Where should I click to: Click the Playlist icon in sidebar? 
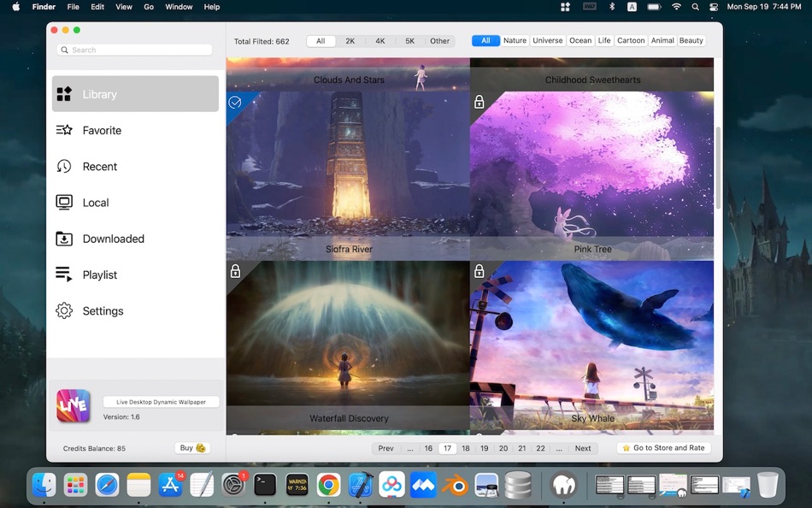(64, 275)
